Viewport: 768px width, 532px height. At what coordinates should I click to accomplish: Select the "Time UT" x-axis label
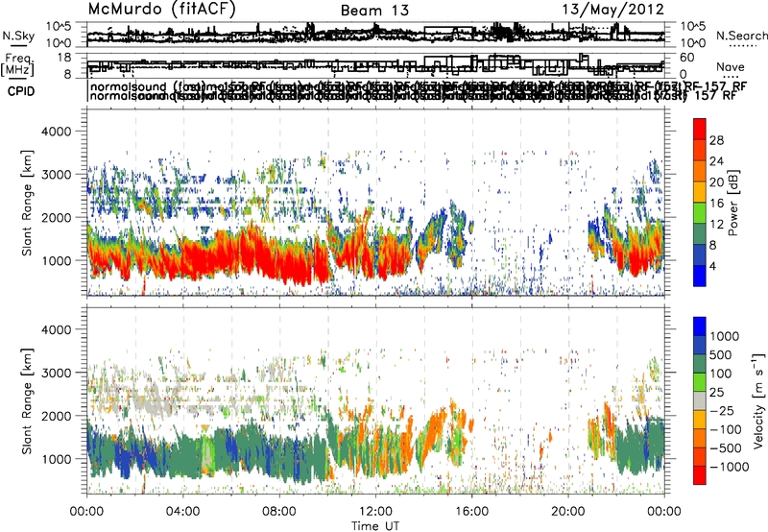[375, 526]
